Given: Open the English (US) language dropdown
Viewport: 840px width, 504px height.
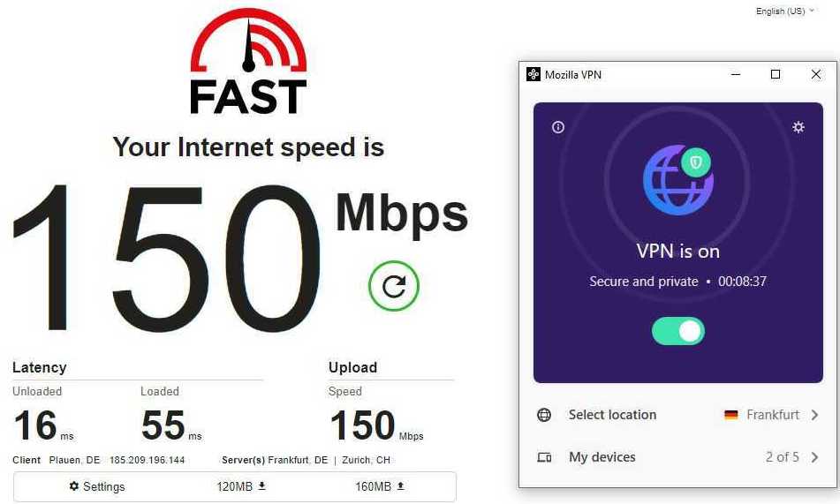Looking at the screenshot, I should tap(785, 11).
